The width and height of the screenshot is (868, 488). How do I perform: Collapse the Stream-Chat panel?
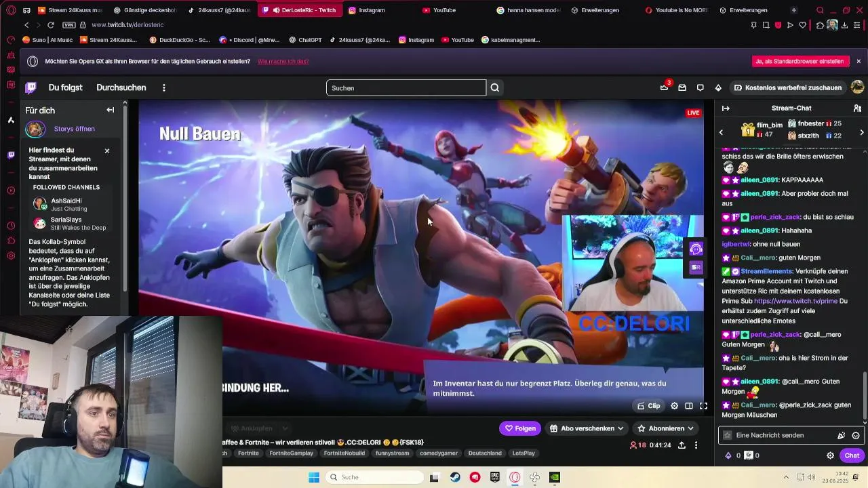click(726, 108)
